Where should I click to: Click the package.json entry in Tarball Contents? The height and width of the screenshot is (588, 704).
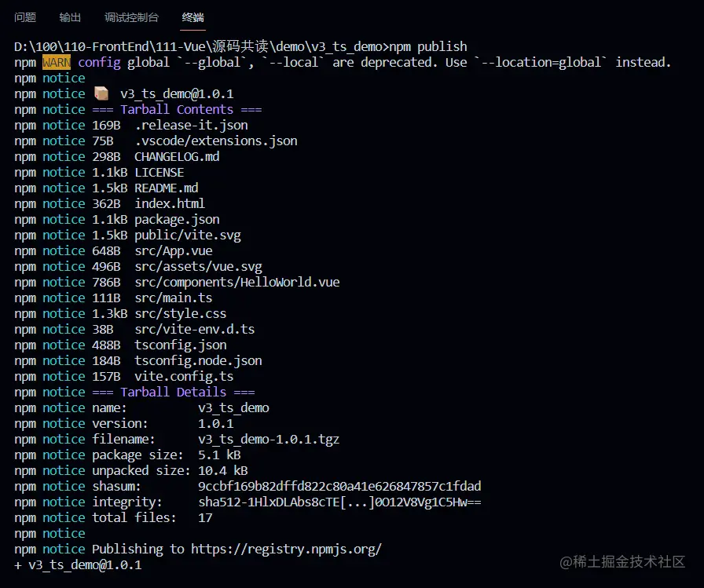(x=176, y=219)
